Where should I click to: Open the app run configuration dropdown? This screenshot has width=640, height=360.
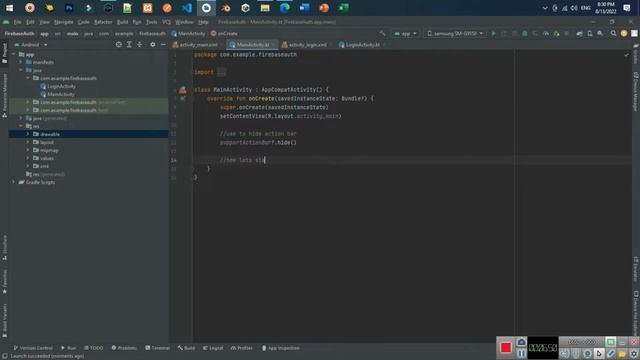pos(405,33)
